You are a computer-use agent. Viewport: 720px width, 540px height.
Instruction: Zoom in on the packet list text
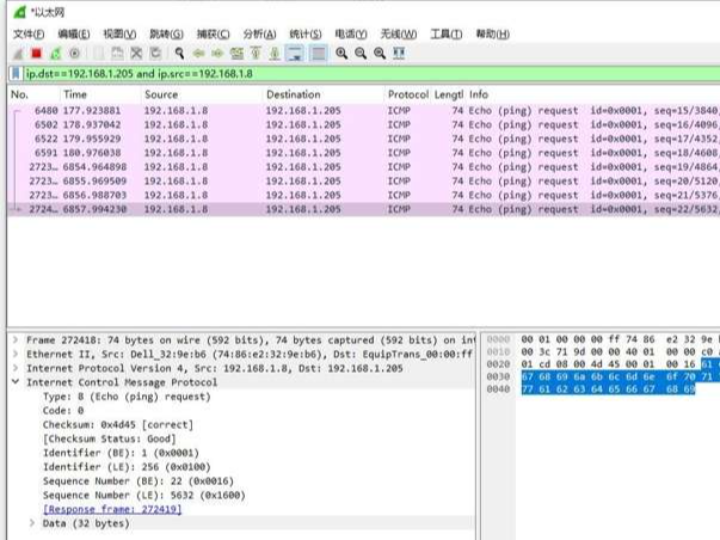[342, 53]
